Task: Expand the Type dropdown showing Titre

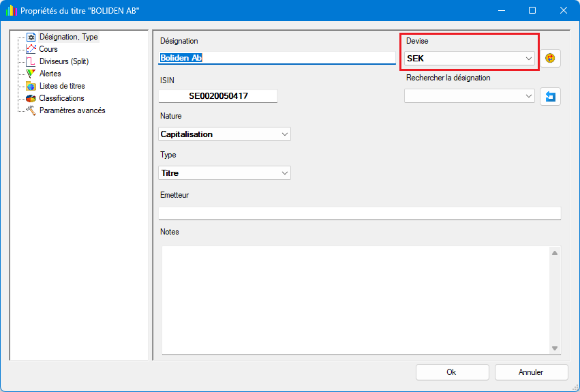Action: (224, 173)
